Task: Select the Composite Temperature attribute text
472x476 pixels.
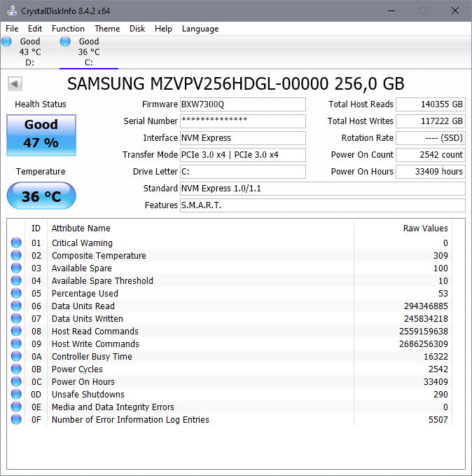Action: (99, 256)
